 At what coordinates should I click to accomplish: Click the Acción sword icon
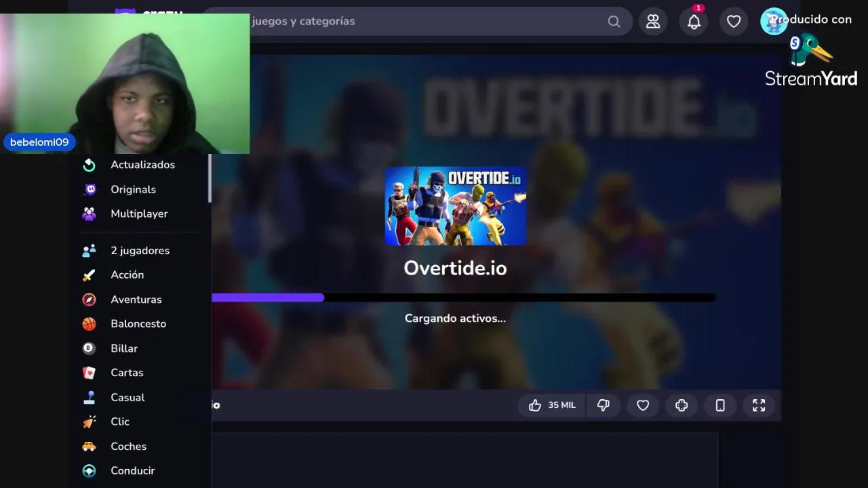[89, 275]
